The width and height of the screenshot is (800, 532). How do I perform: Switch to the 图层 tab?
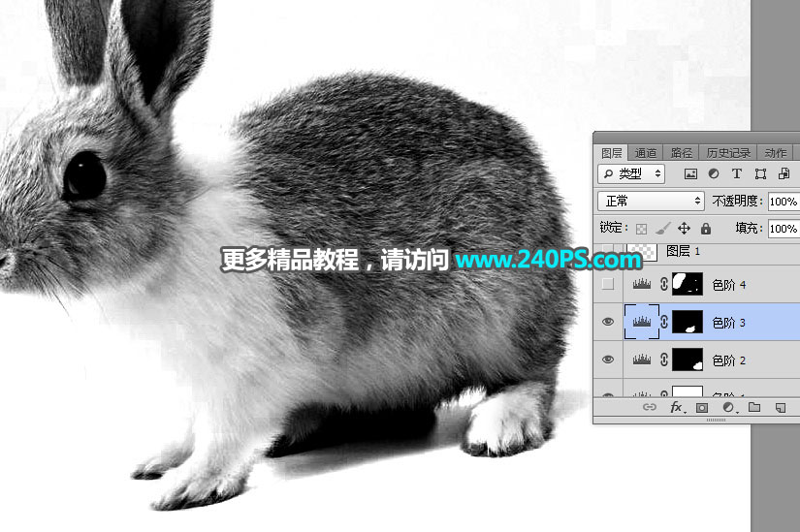click(611, 153)
